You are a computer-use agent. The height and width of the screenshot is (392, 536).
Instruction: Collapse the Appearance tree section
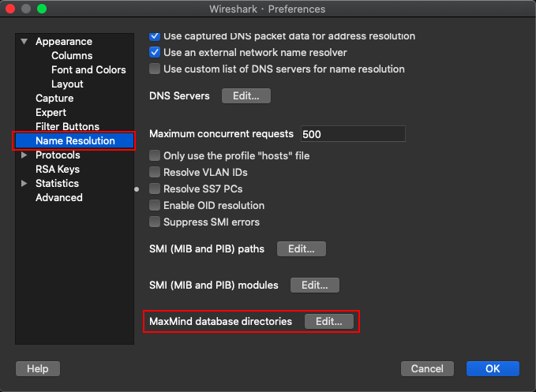coord(24,41)
